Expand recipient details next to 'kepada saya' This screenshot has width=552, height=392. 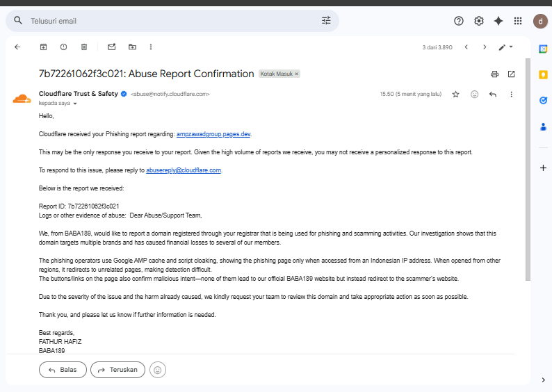point(75,104)
